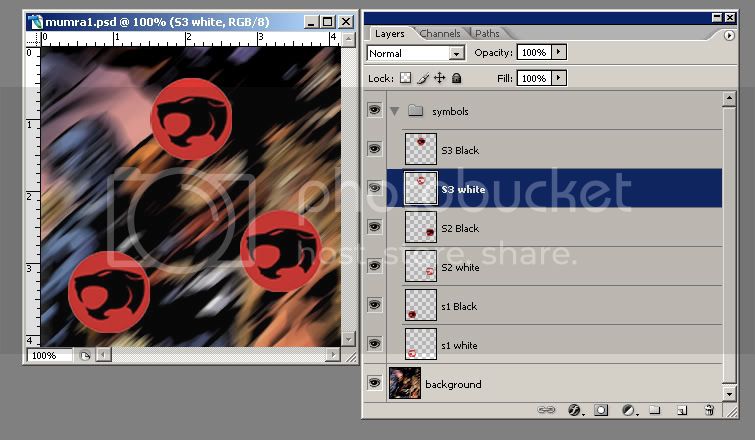The image size is (755, 440).
Task: Hide the S3 Black layer
Action: [375, 149]
